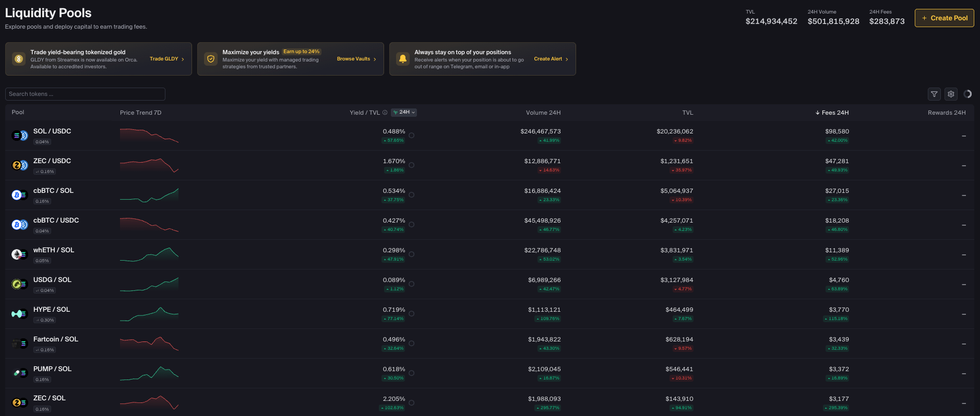Open the pool filter funnel icon
Screen dimensions: 980x416
934,94
